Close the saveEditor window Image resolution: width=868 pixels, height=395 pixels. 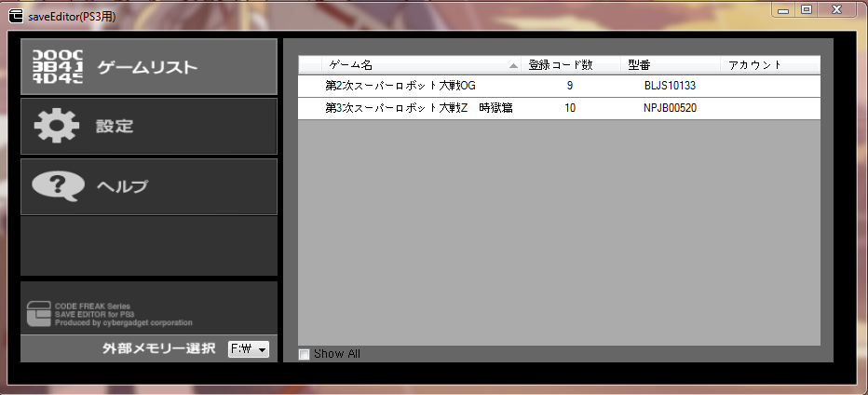(837, 9)
